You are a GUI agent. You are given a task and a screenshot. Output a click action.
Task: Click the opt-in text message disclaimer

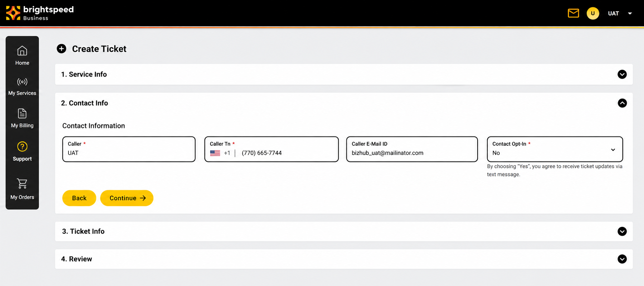click(555, 170)
